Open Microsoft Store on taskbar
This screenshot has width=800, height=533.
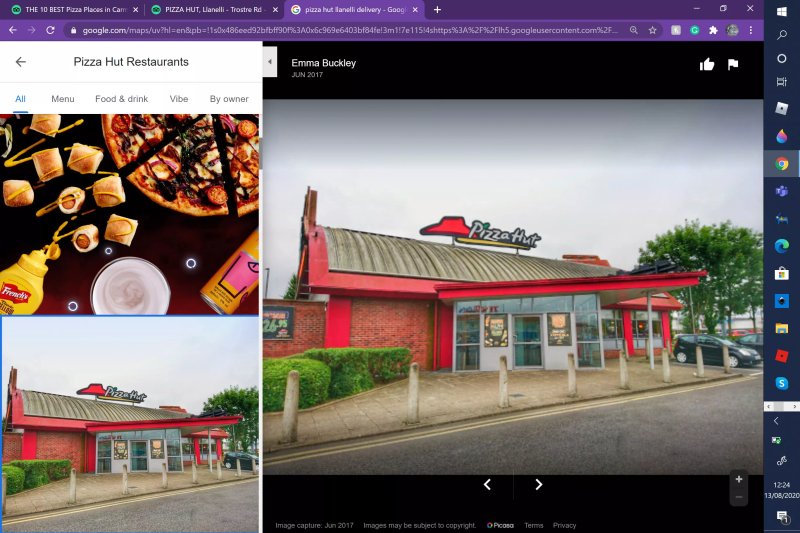(782, 274)
